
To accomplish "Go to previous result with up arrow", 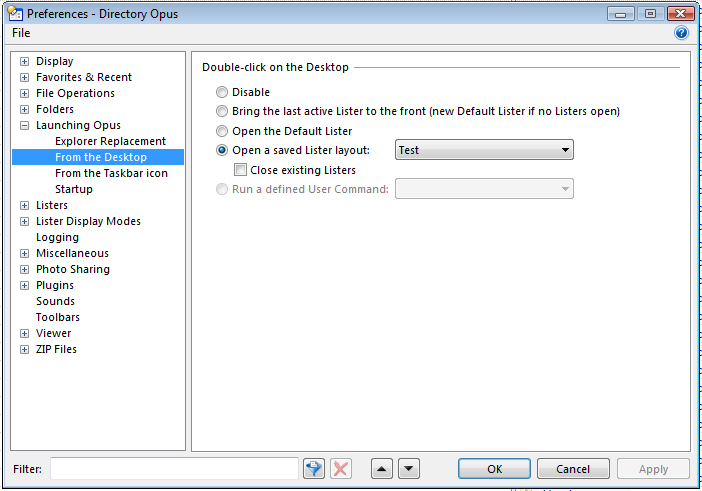I will coord(381,469).
